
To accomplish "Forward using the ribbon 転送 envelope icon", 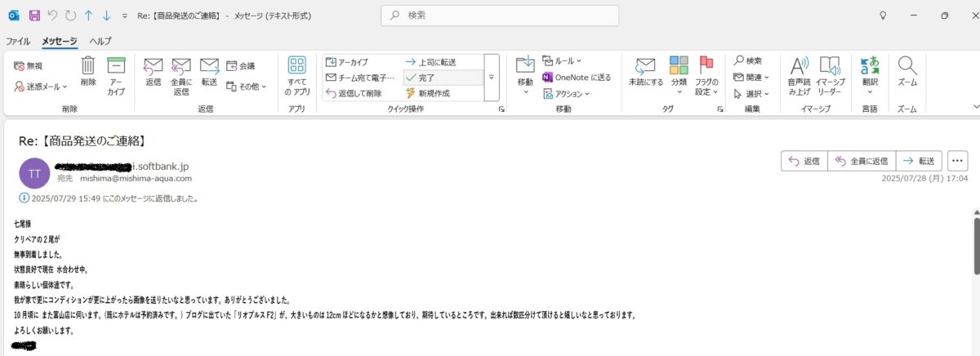I will 209,73.
